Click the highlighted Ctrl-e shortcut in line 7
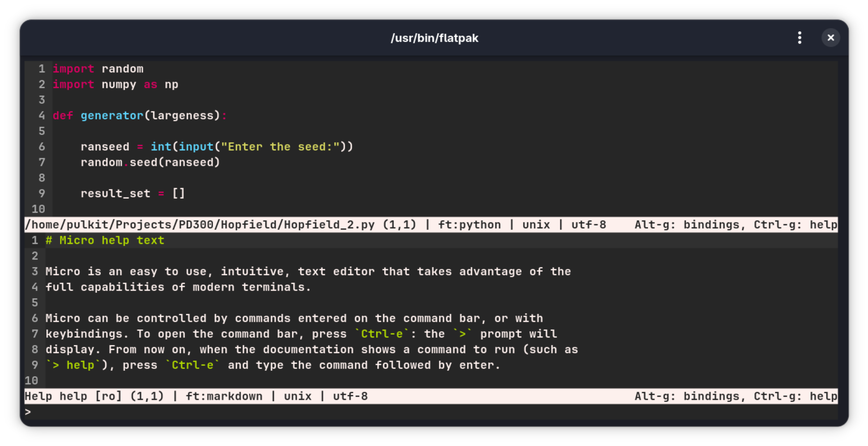 tap(382, 334)
